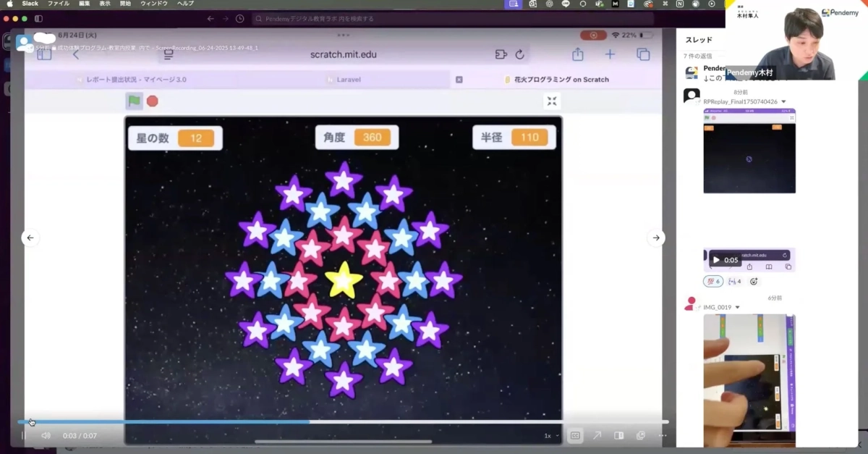
Task: Click the green flag to run the Scratch project
Action: [x=134, y=101]
